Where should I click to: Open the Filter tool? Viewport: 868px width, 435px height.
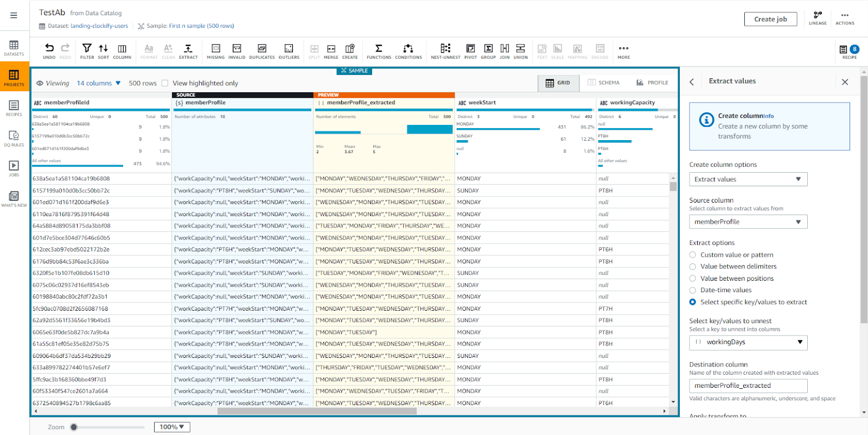(87, 50)
